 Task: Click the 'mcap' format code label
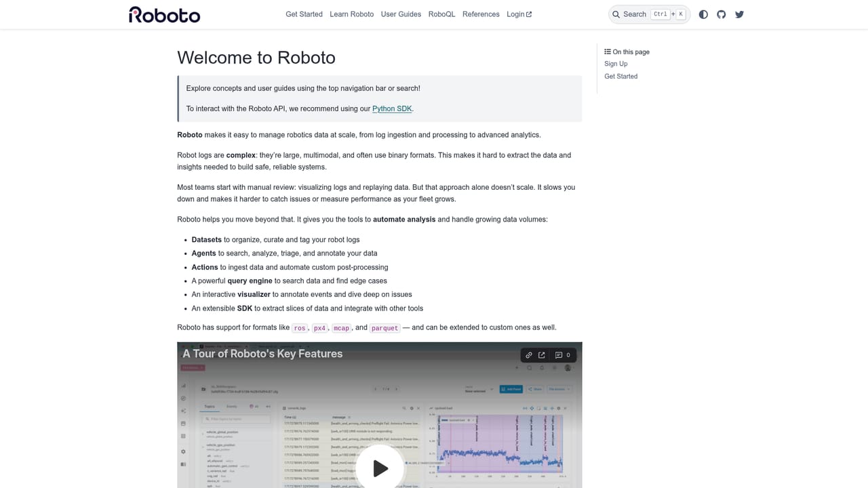tap(341, 328)
